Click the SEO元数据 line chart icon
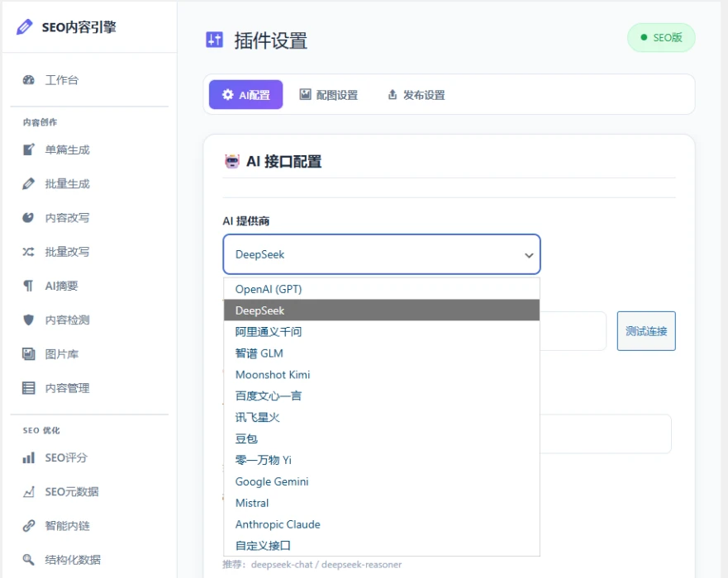728x578 pixels. 28,492
